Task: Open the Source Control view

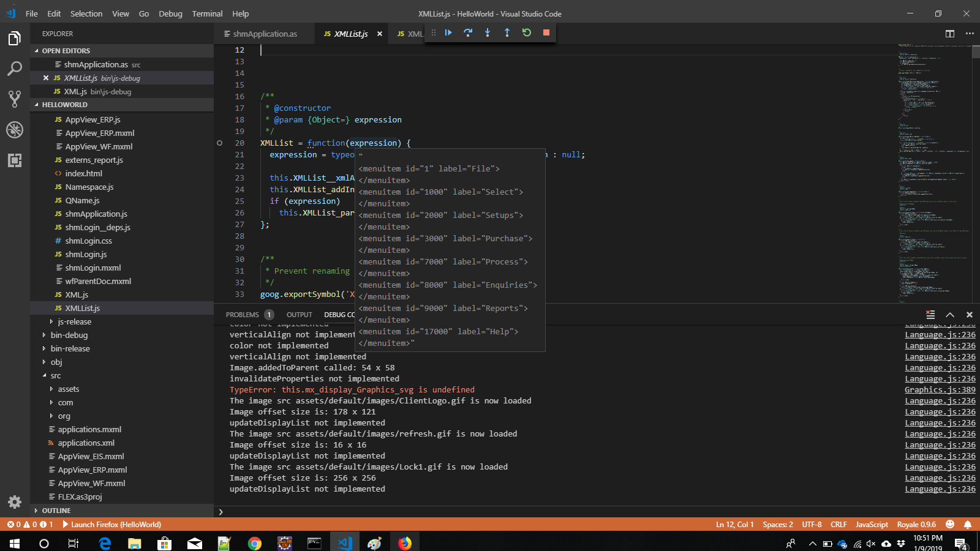Action: [15, 99]
